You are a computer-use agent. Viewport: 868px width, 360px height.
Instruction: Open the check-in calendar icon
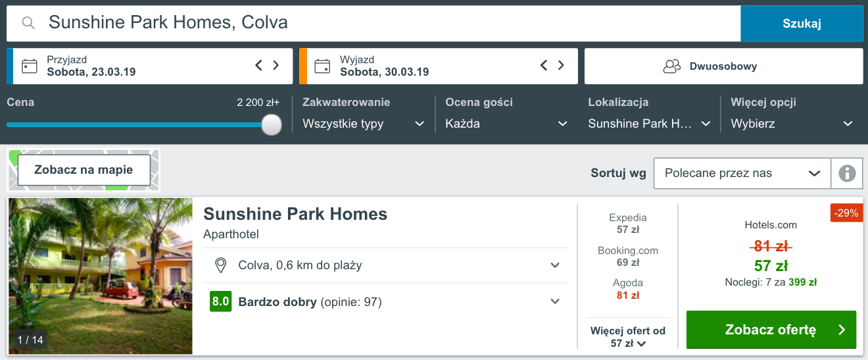click(29, 66)
